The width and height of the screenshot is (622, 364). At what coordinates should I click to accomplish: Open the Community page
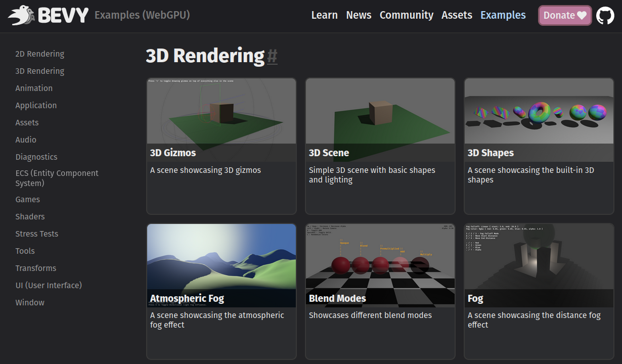pyautogui.click(x=406, y=15)
